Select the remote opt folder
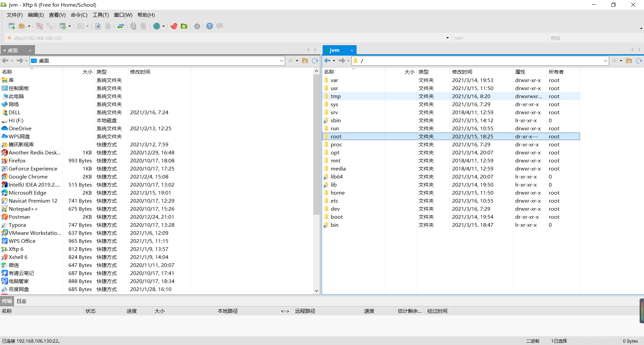644x345 pixels. tap(451, 153)
